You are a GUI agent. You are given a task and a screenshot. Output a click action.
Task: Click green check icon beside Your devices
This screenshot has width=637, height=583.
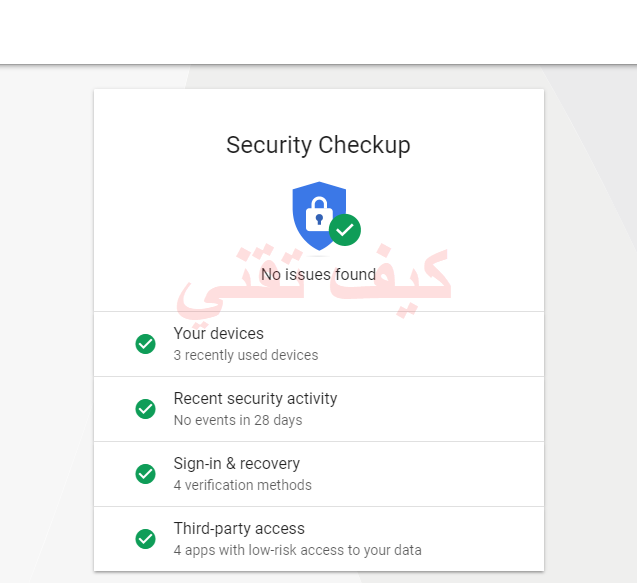pyautogui.click(x=145, y=344)
